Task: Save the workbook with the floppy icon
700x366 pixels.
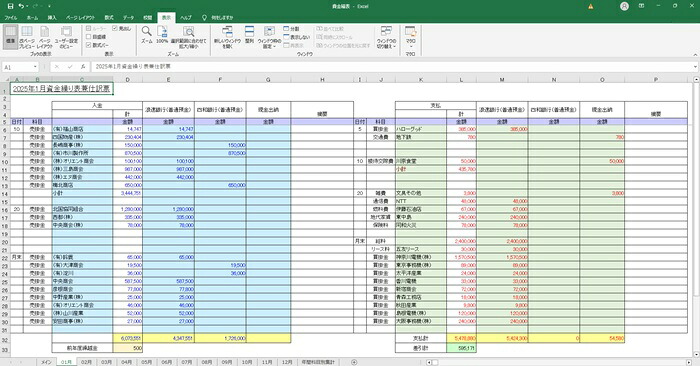Action: [11, 6]
